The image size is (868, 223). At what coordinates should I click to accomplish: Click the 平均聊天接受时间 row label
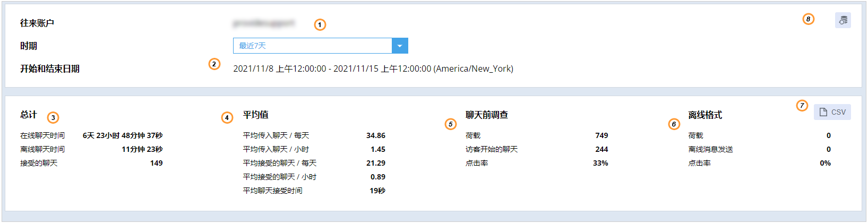point(272,191)
